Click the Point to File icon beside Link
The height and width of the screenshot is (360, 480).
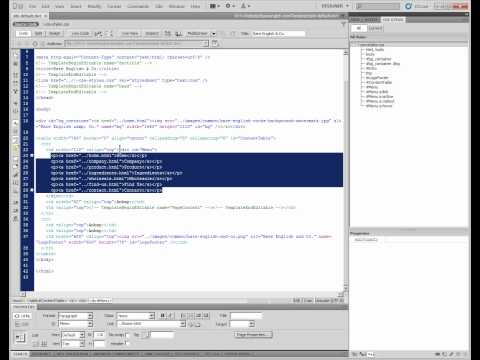click(x=191, y=324)
